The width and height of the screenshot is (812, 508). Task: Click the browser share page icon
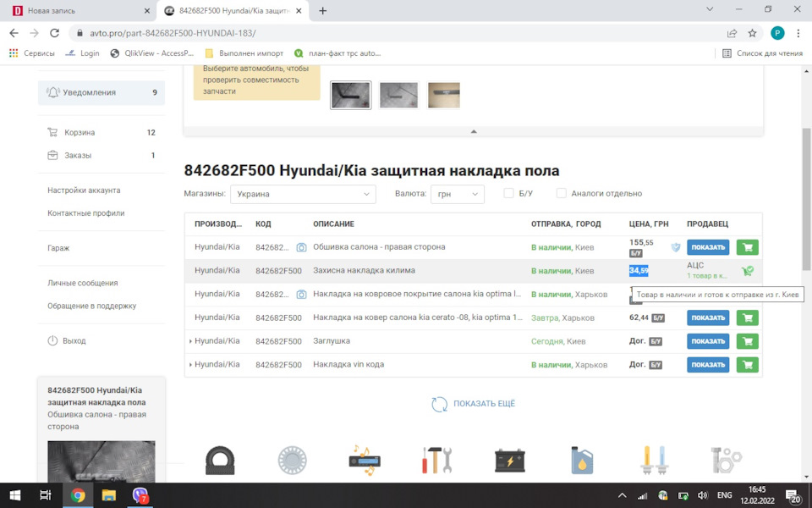click(x=732, y=33)
